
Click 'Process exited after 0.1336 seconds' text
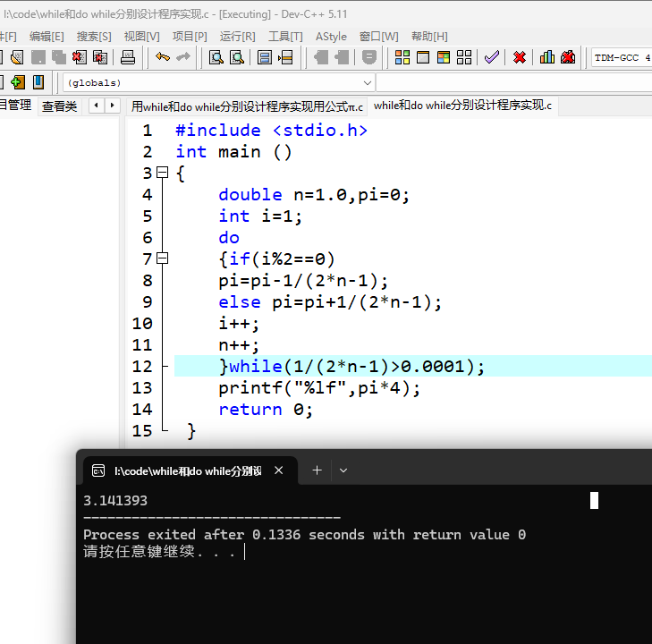[x=224, y=535]
